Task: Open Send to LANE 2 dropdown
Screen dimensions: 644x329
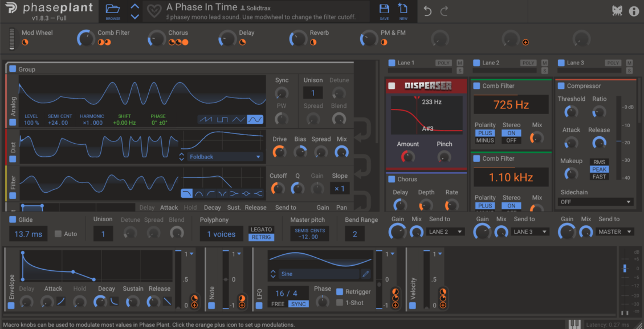Action: point(446,231)
